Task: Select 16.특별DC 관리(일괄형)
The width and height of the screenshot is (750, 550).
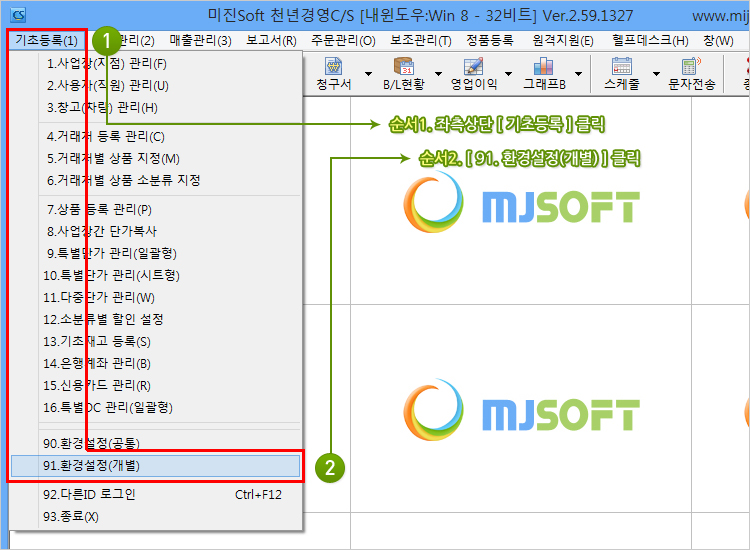Action: click(x=156, y=407)
